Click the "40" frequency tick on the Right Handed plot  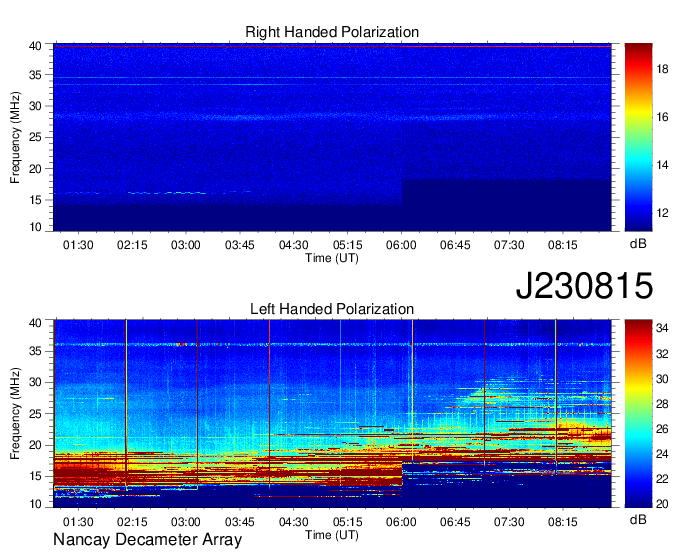35,46
